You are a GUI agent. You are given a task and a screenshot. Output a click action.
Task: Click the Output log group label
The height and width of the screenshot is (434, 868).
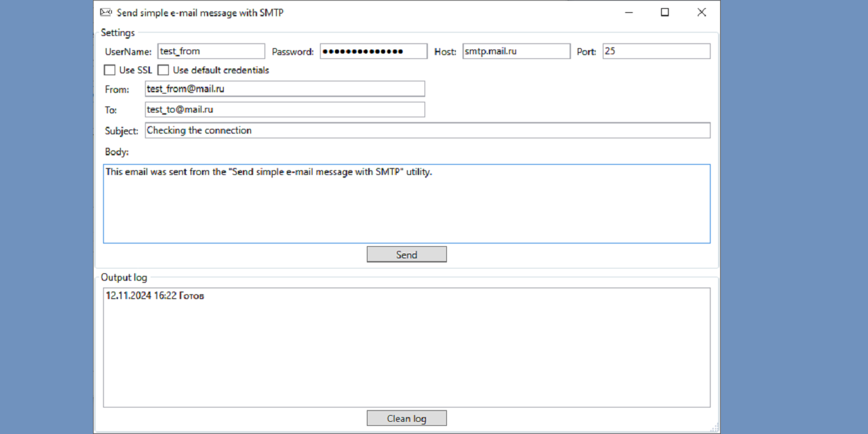click(x=123, y=277)
